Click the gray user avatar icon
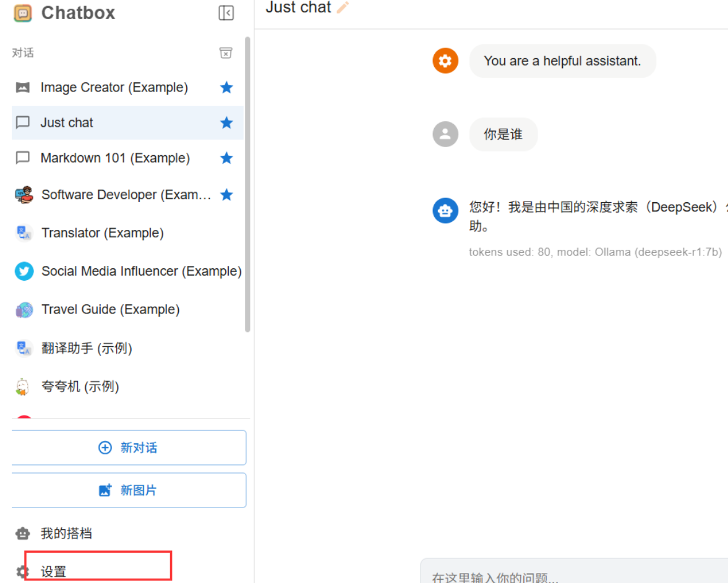The image size is (728, 583). [445, 134]
